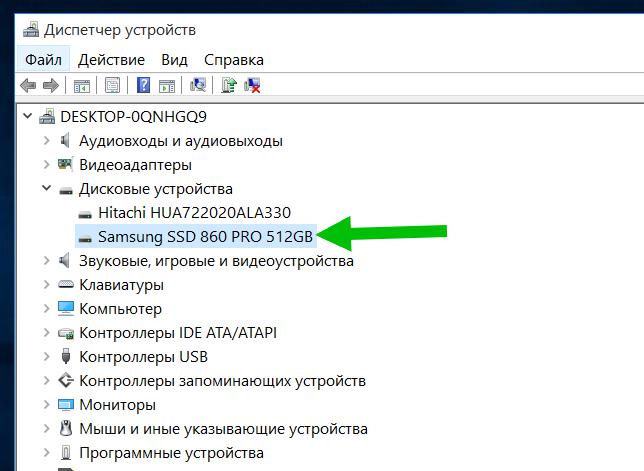
Task: Open the Файл menu
Action: pos(44,60)
